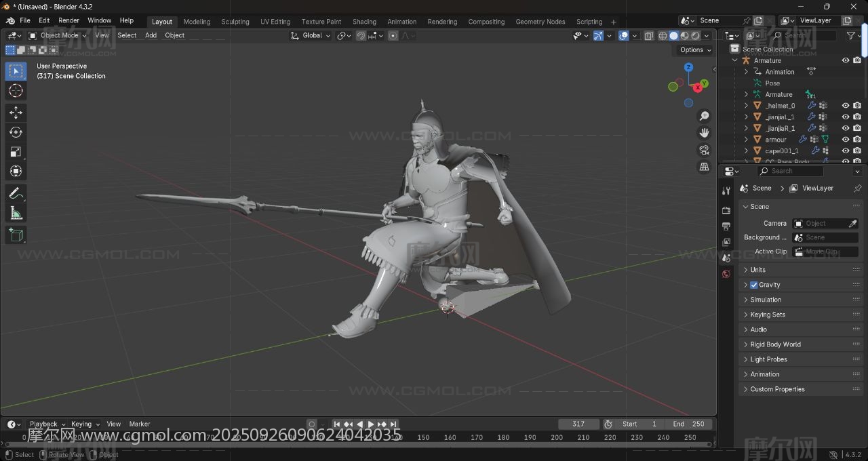Screen dimensions: 868x461
Task: Open the Object Mode dropdown
Action: pos(58,35)
